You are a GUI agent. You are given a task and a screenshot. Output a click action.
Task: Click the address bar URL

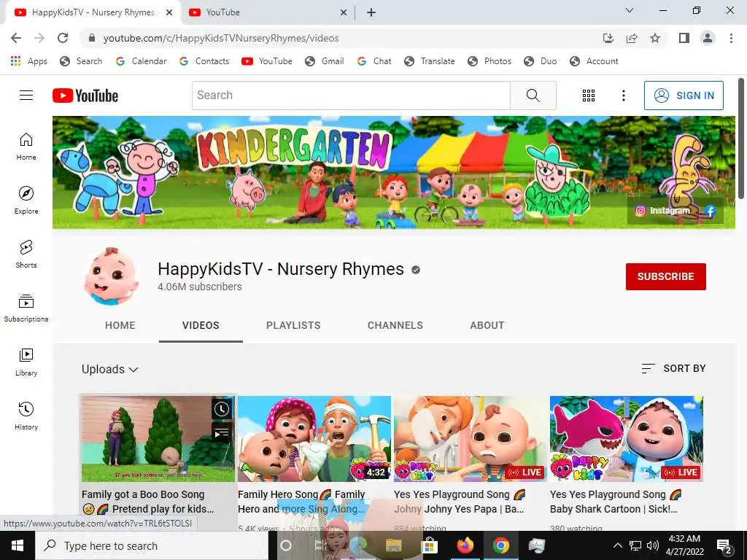coord(221,38)
